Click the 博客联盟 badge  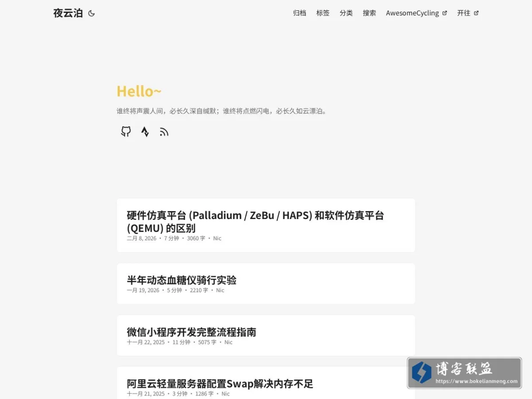click(x=464, y=373)
